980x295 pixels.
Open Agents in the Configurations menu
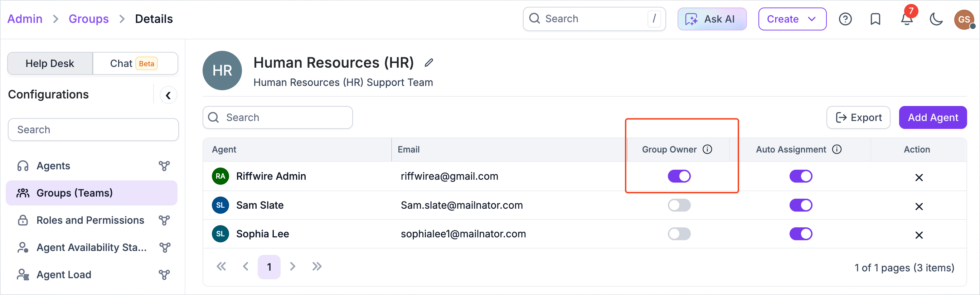point(91,166)
